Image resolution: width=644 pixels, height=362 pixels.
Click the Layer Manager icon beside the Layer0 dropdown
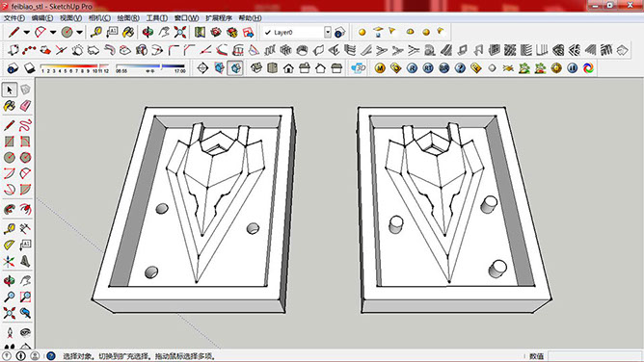[340, 32]
